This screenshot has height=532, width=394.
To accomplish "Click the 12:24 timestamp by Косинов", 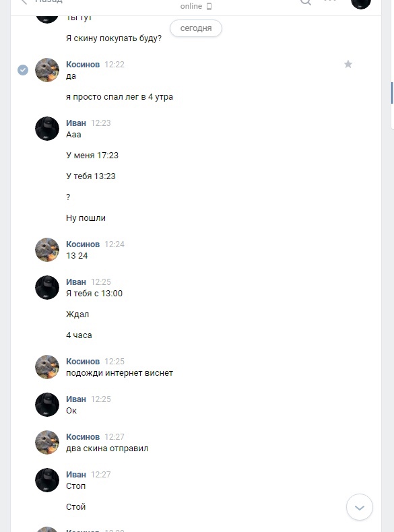I will 114,244.
